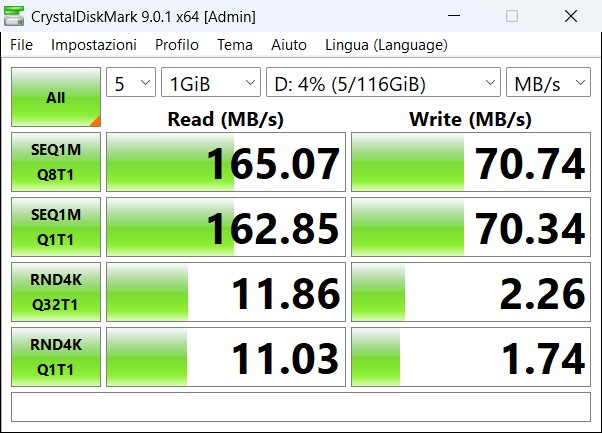Click the Write (MB/s) column header
The height and width of the screenshot is (433, 602).
pyautogui.click(x=471, y=119)
